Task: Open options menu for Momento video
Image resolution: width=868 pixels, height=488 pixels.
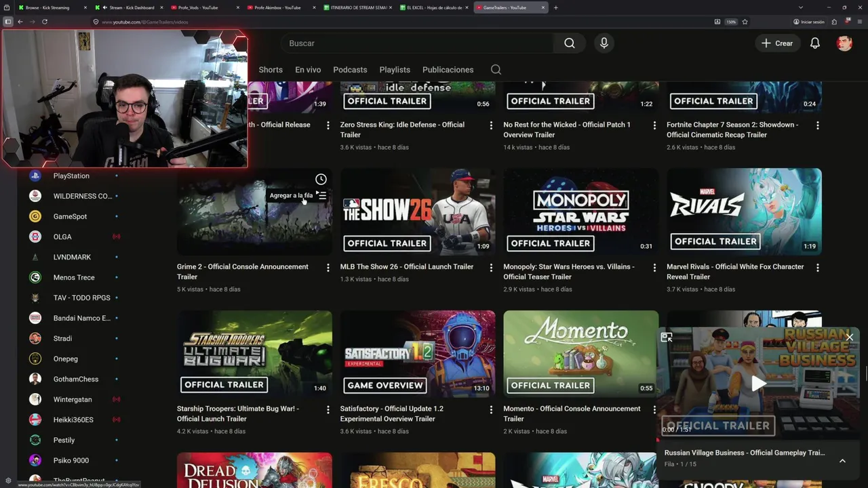Action: point(654,409)
